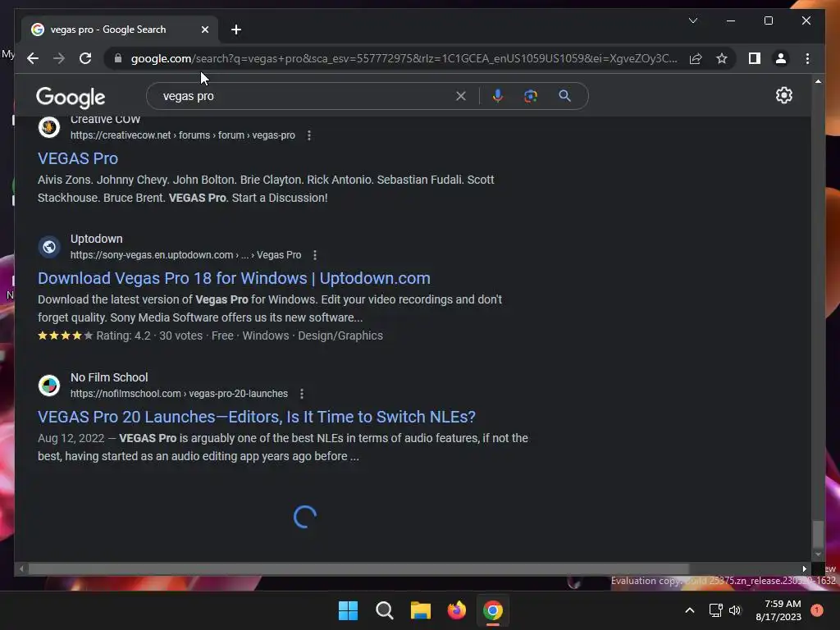The image size is (840, 630).
Task: Open network settings tray icon
Action: (715, 610)
